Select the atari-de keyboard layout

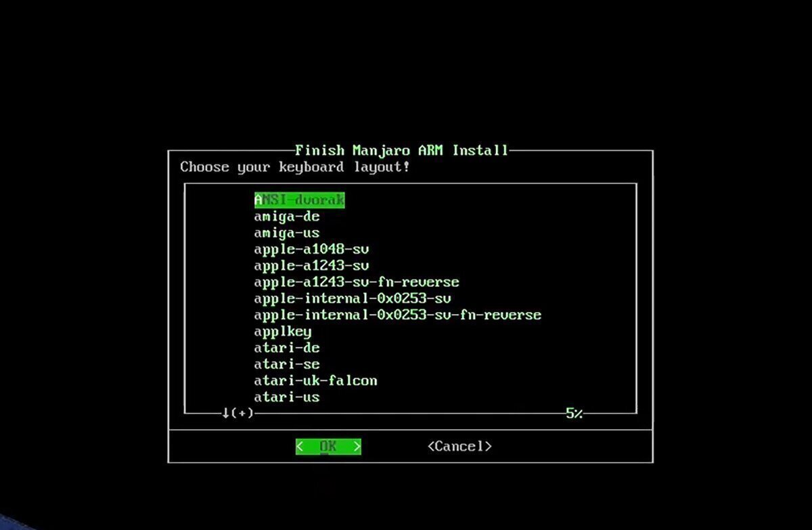(x=287, y=348)
